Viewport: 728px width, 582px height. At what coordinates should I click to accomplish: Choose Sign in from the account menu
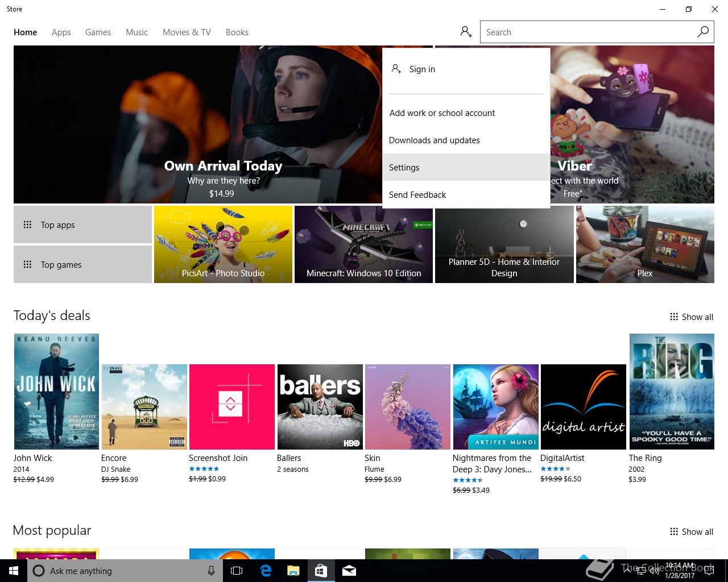[466, 69]
